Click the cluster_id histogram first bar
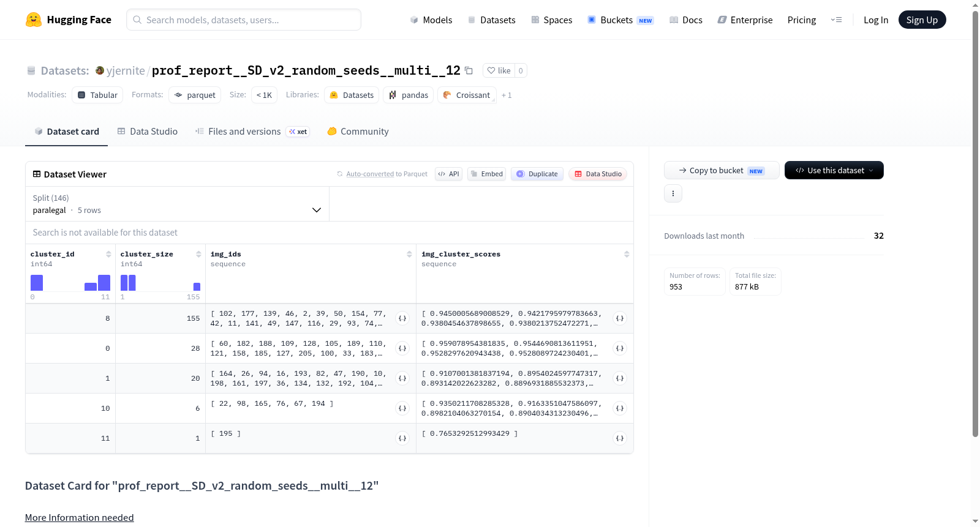 37,283
